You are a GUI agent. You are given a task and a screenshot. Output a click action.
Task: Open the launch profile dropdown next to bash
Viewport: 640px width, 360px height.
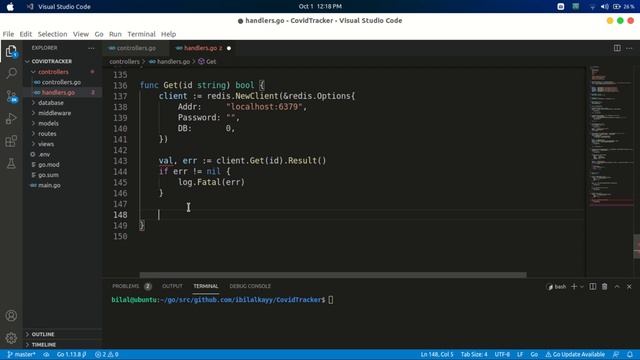pyautogui.click(x=582, y=287)
